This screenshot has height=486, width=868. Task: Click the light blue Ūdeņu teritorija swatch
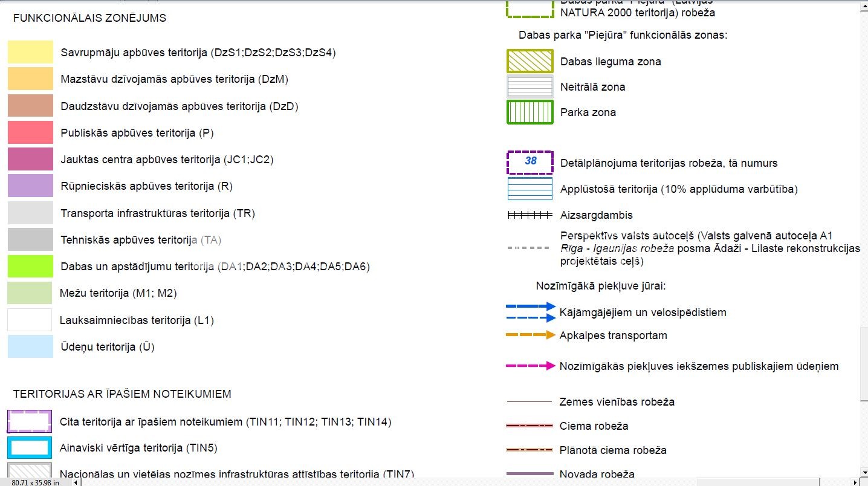[30, 346]
